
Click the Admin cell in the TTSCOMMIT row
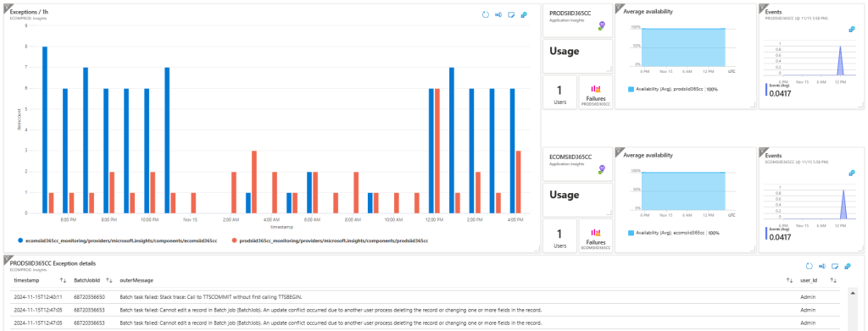(x=808, y=297)
